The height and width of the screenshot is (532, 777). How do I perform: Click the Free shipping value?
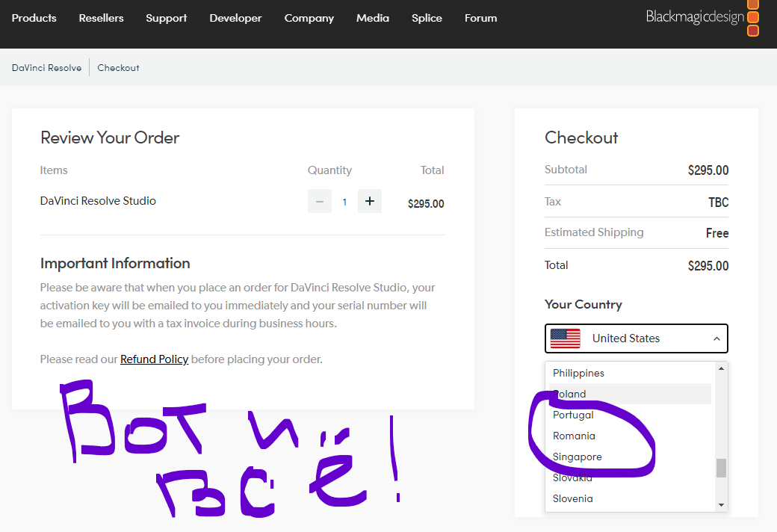click(x=717, y=233)
